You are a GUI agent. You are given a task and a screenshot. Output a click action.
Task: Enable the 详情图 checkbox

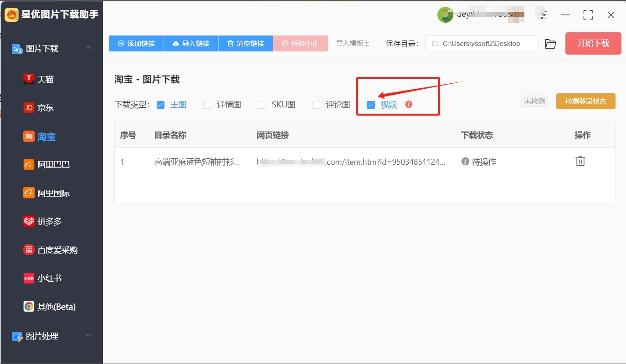tap(207, 105)
